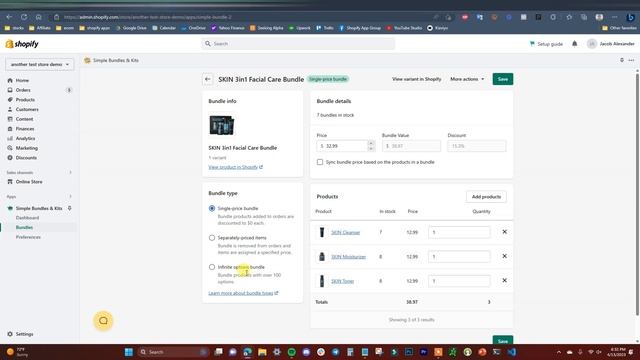Open the Settings gear

click(10, 334)
